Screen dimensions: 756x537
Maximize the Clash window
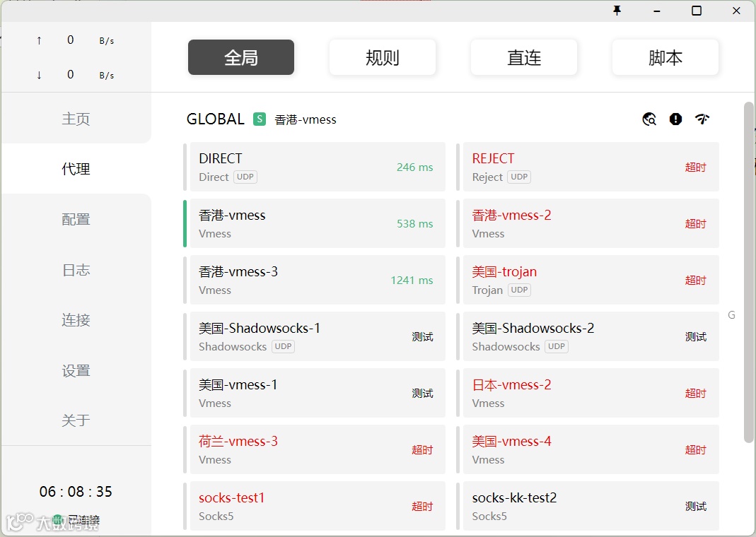tap(696, 11)
